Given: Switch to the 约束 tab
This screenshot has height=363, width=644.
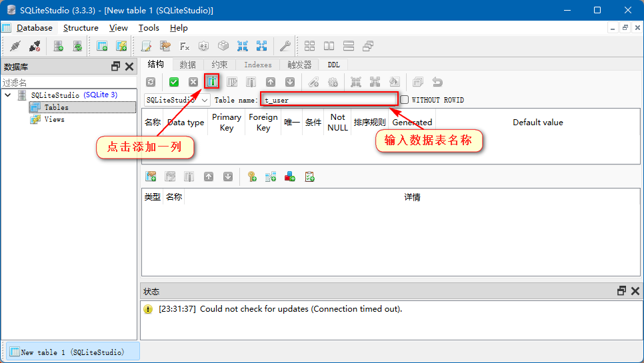Looking at the screenshot, I should [x=220, y=65].
